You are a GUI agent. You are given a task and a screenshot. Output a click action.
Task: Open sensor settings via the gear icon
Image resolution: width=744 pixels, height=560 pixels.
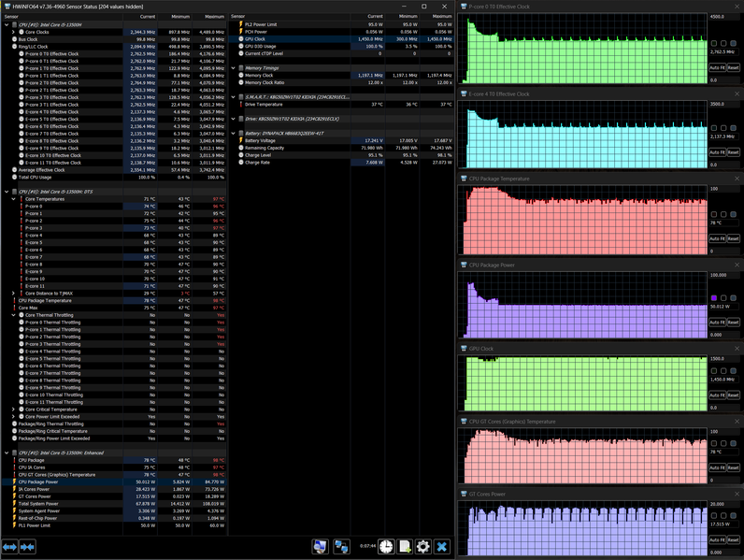pyautogui.click(x=423, y=546)
